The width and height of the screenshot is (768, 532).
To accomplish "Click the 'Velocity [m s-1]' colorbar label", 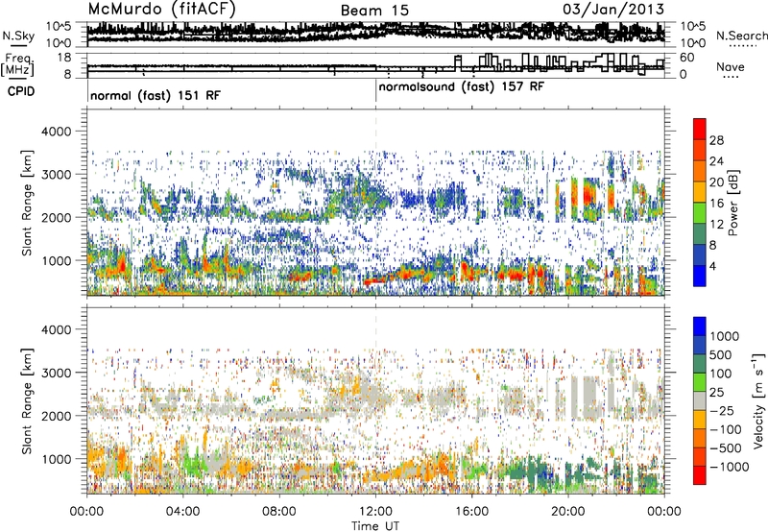I will (x=758, y=400).
